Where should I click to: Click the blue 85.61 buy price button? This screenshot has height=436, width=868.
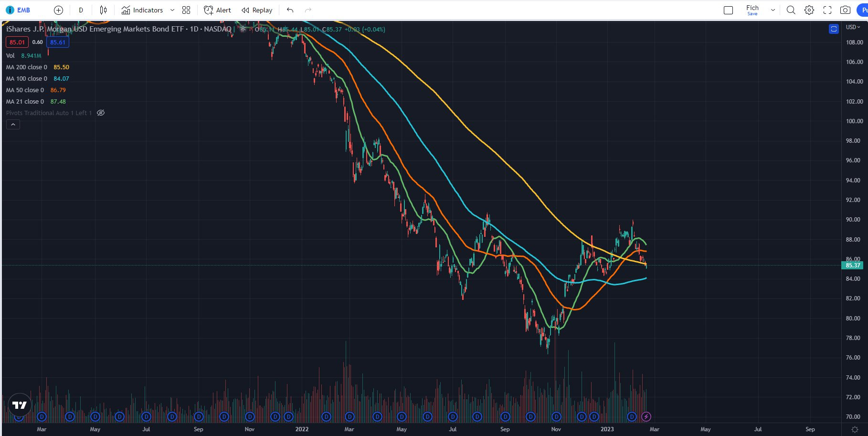coord(58,42)
